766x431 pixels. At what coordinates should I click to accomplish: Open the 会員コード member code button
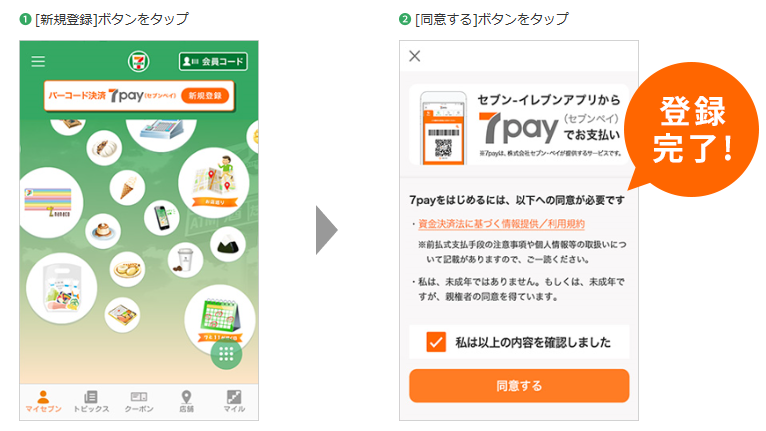213,62
